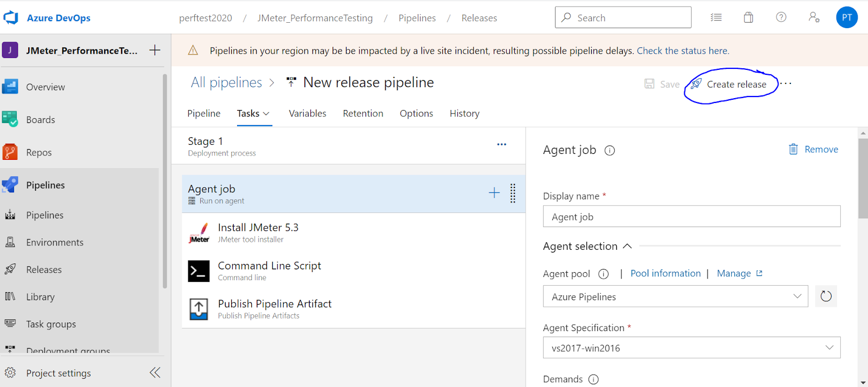Collapse the Agent selection section
The image size is (868, 387).
628,246
